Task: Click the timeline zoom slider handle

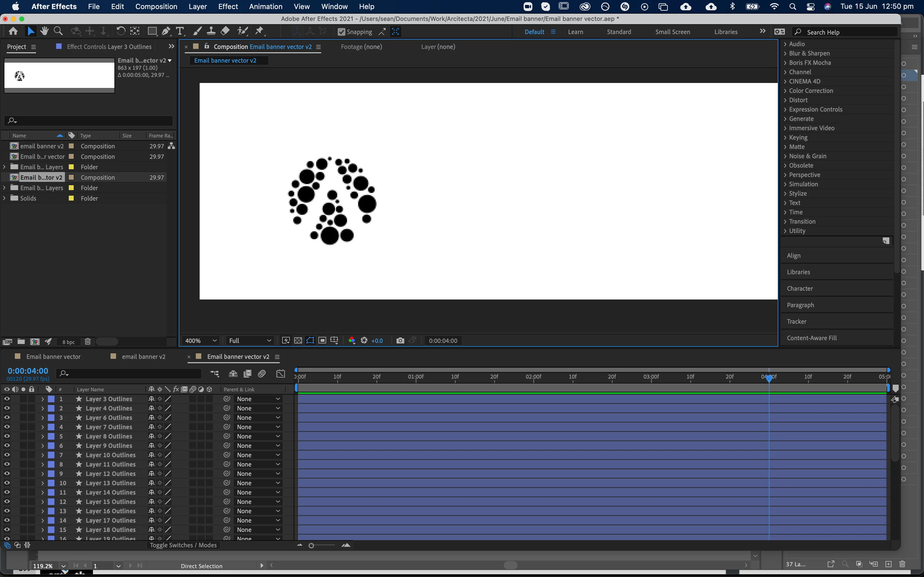Action: (311, 546)
